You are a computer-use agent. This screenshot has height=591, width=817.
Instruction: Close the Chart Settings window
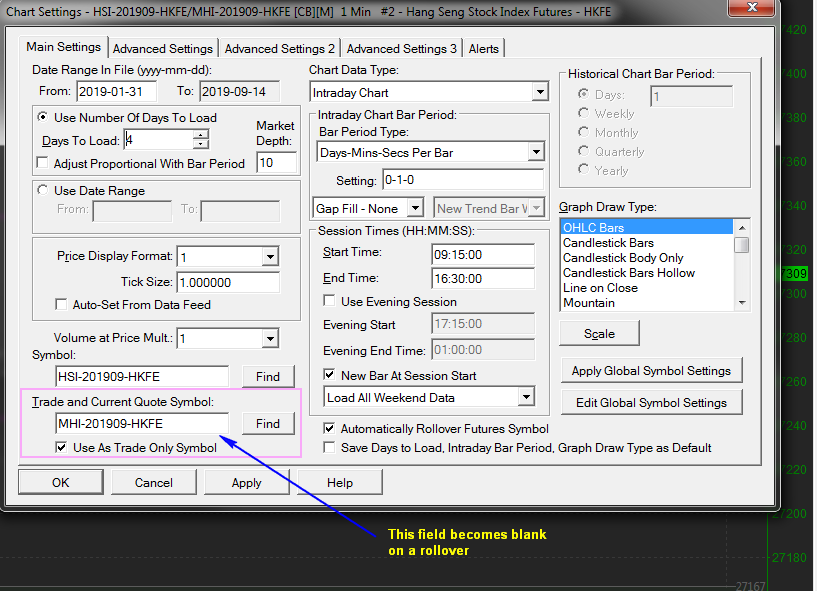[x=752, y=7]
